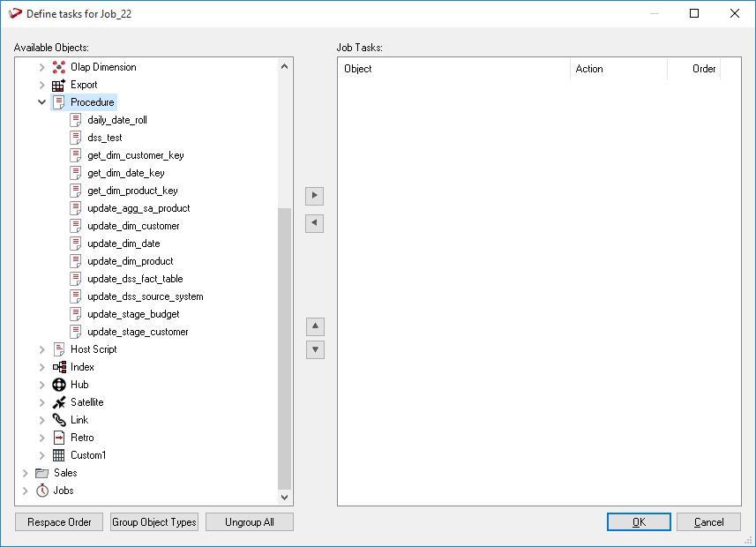This screenshot has width=756, height=547.
Task: Select the get_dim_customer_key label
Action: 136,155
